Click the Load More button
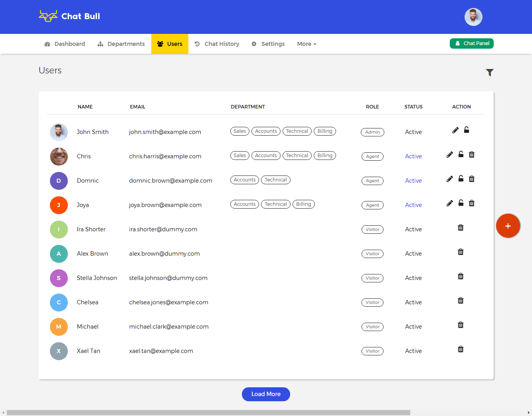Viewport: 532px width, 416px height. click(266, 394)
